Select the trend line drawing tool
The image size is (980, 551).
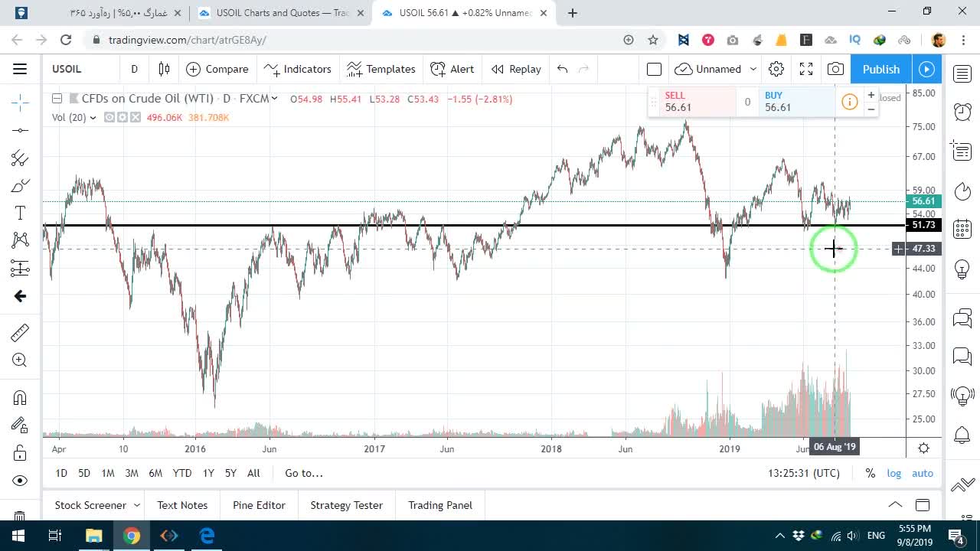click(20, 131)
